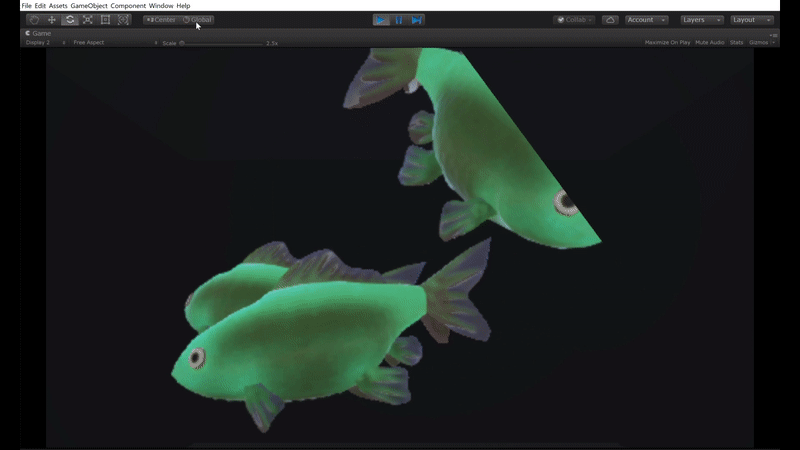Step one frame forward

(417, 20)
